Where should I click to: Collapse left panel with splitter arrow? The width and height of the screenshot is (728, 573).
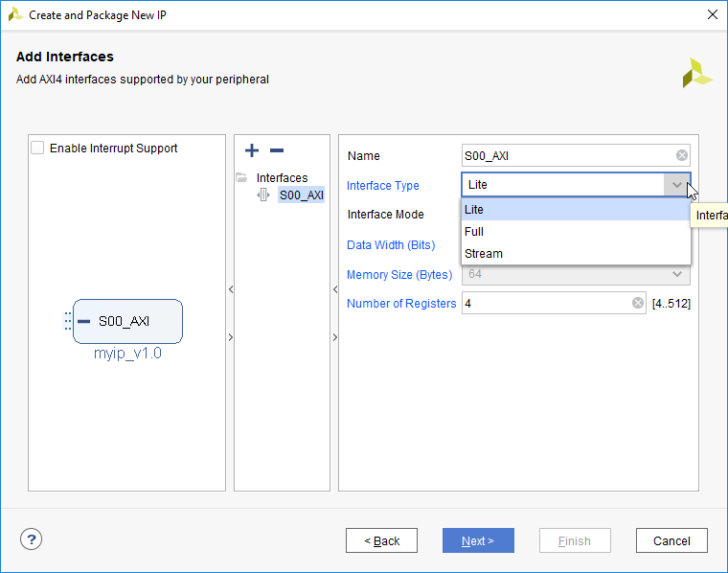[x=230, y=289]
